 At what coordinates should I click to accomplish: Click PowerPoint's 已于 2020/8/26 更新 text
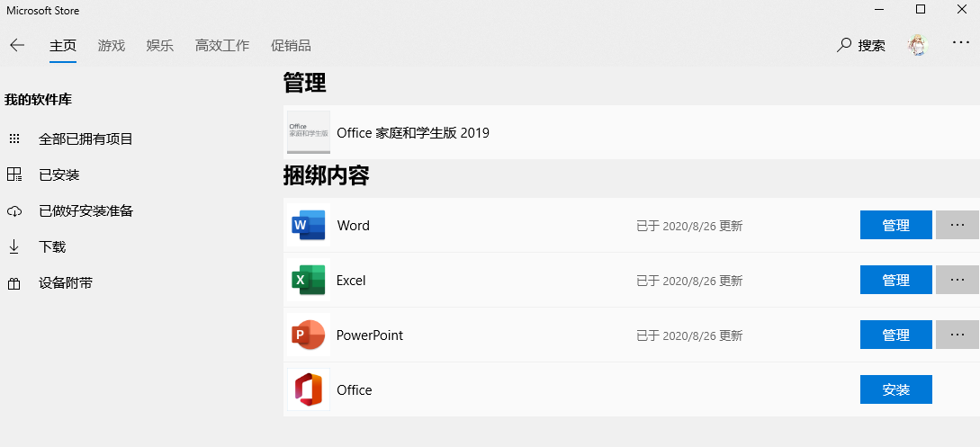[x=689, y=335]
